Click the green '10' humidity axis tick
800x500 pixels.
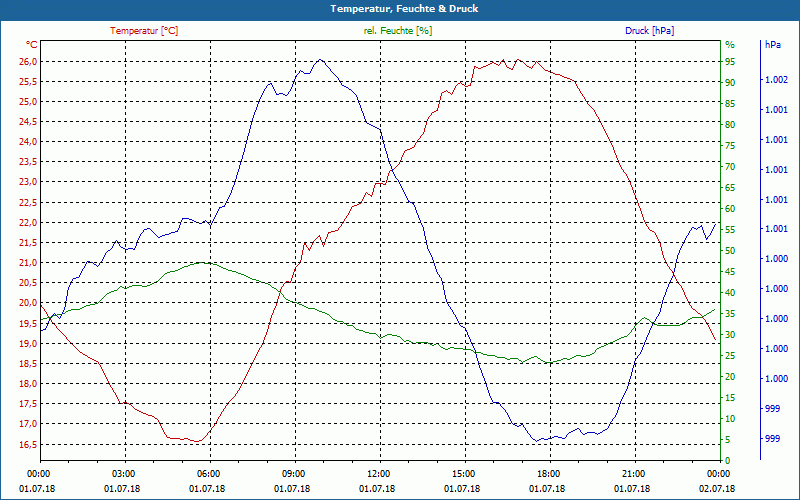730,419
